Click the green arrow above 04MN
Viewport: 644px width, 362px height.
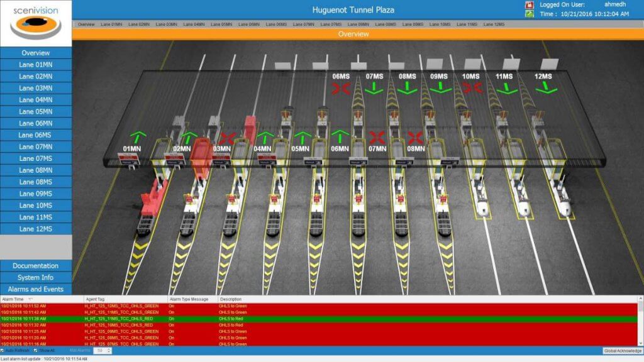click(x=265, y=138)
